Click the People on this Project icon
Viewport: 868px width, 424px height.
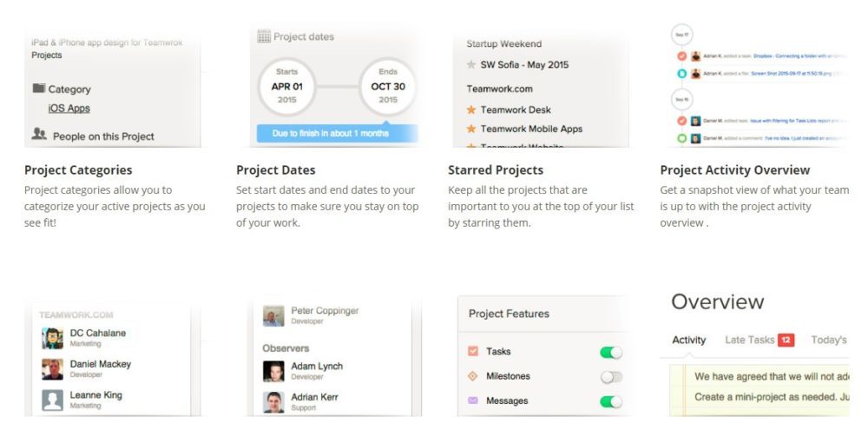click(x=39, y=135)
